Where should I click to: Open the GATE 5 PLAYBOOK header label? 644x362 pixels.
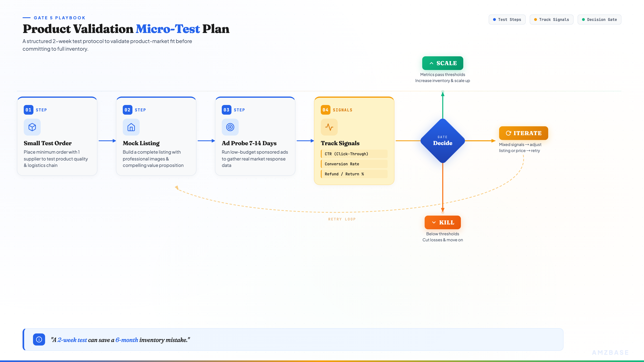coord(60,17)
